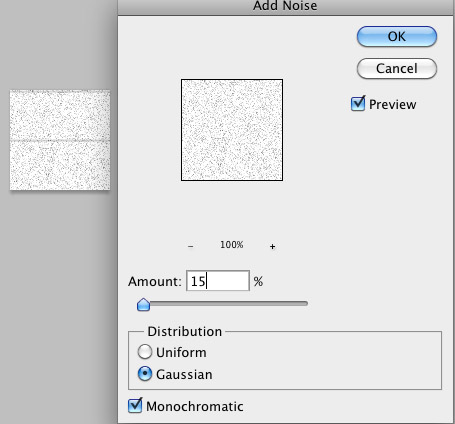Click the Amount slider handle

click(144, 305)
